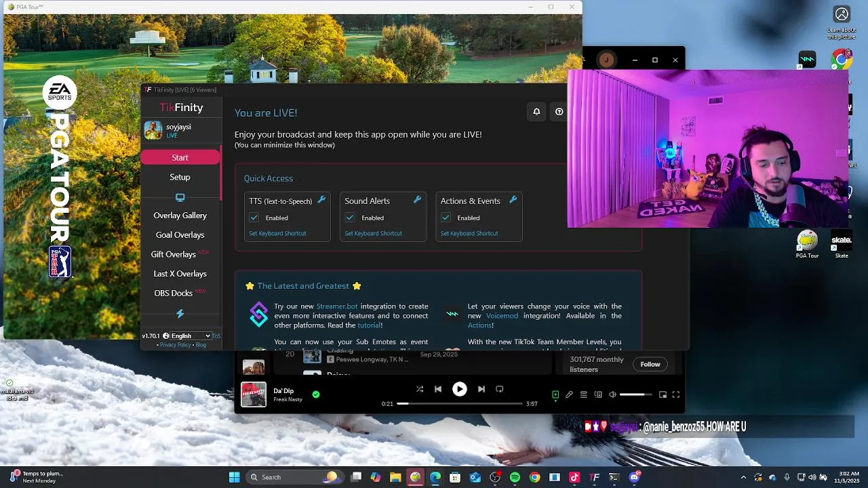Show lyrics microphone icon in Spotify
Viewport: 868px width, 488px height.
coord(570,394)
